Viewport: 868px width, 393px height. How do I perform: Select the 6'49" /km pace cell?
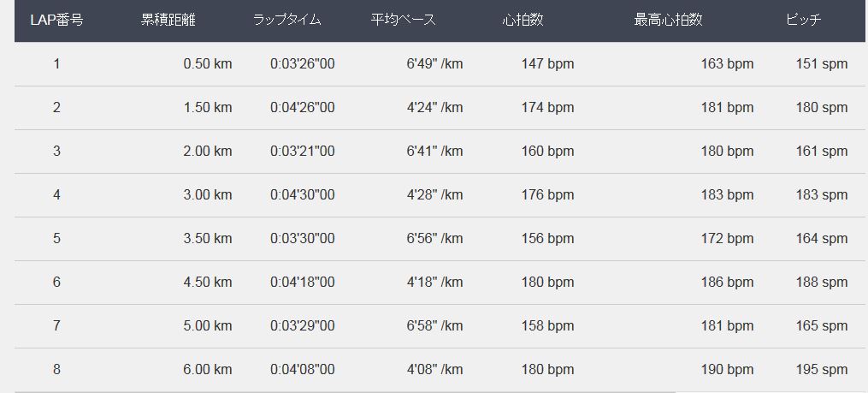pos(434,64)
